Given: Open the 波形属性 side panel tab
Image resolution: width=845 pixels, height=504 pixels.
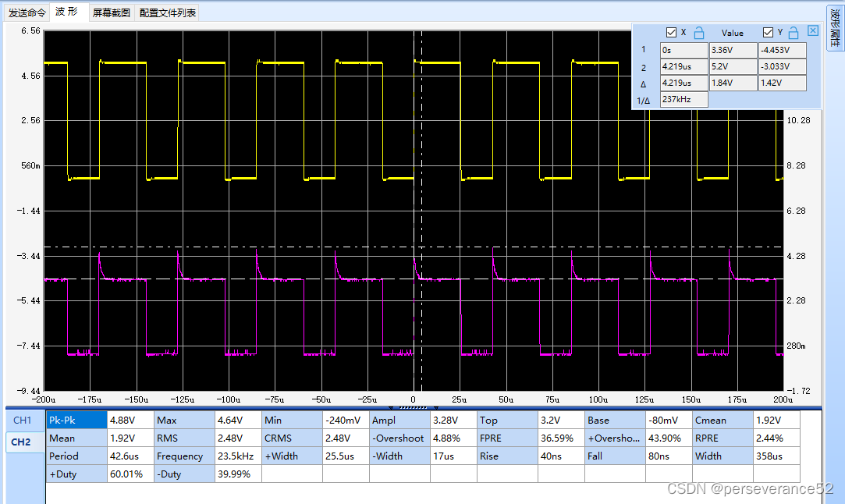Looking at the screenshot, I should (835, 28).
